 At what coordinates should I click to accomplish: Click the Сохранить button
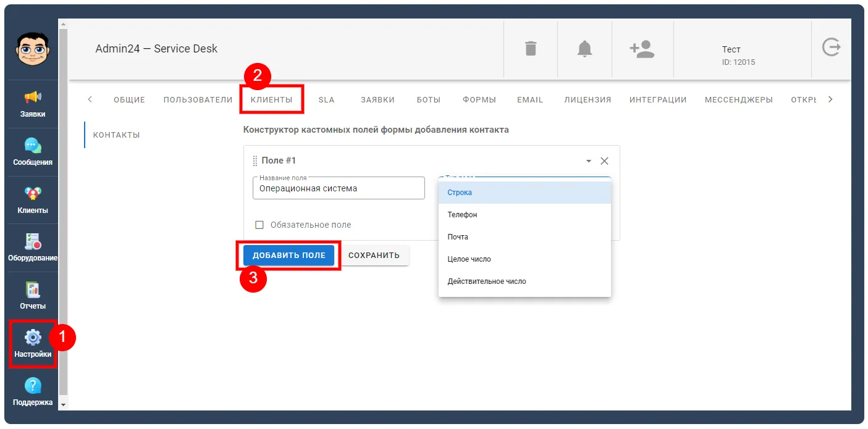374,255
